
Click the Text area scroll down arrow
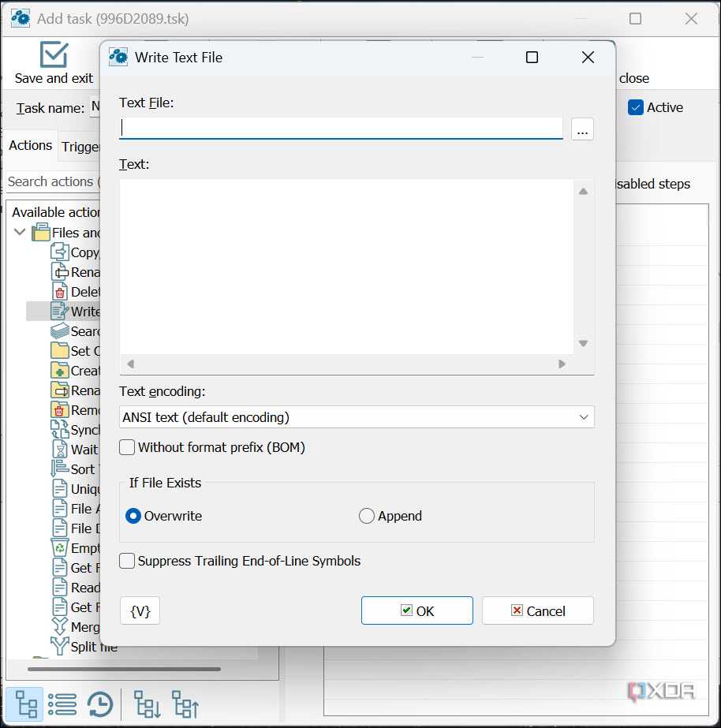pos(583,343)
